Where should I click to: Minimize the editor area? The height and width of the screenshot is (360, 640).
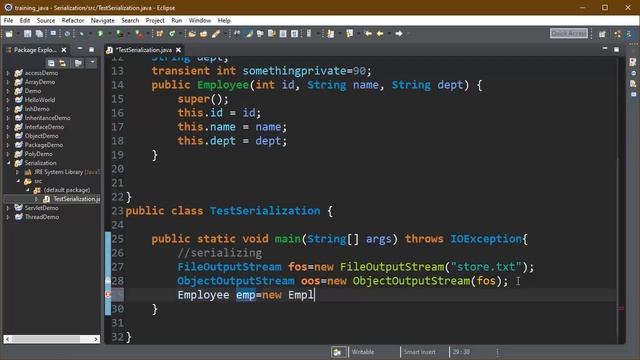[x=605, y=49]
